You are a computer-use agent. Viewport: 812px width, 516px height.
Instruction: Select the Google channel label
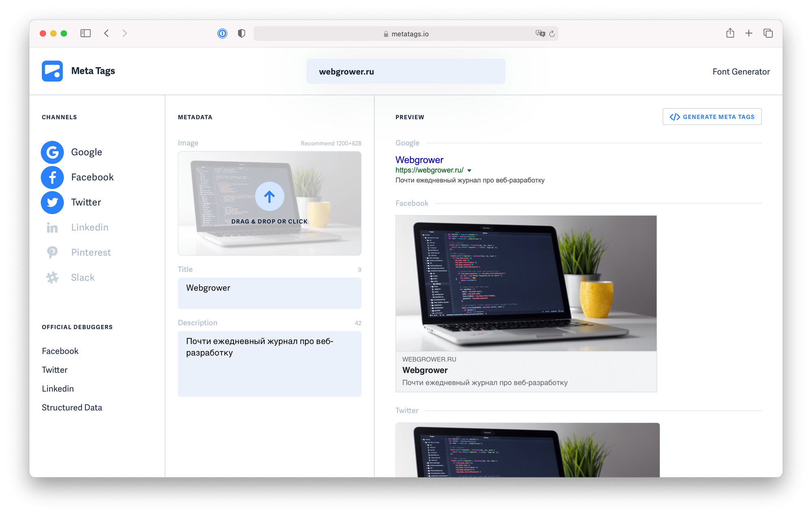tap(86, 152)
